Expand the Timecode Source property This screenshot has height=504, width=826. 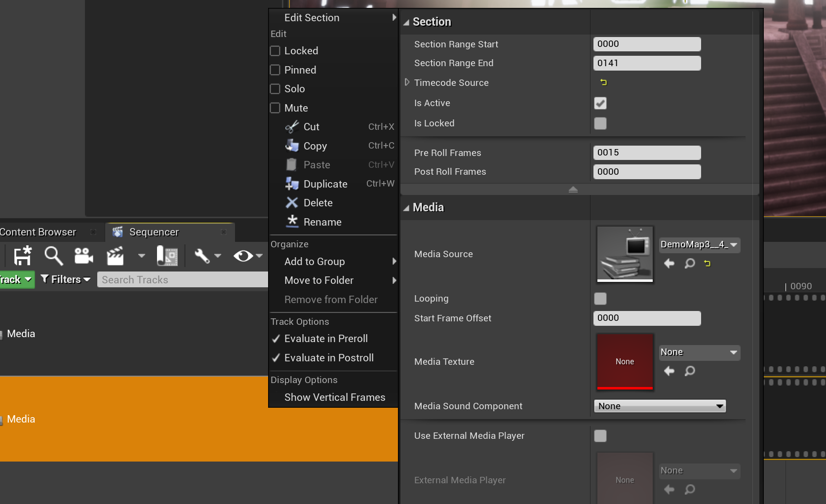407,82
